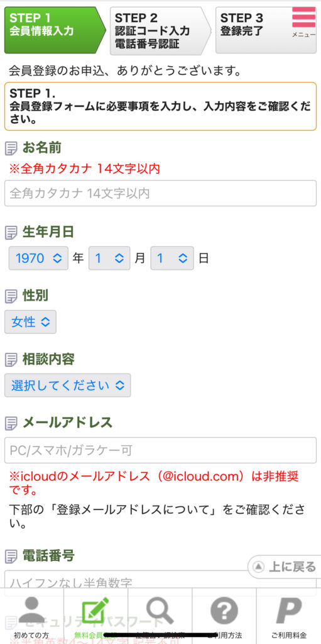Open the birth year 1970 dropdown
This screenshot has width=321, height=644.
pos(38,258)
